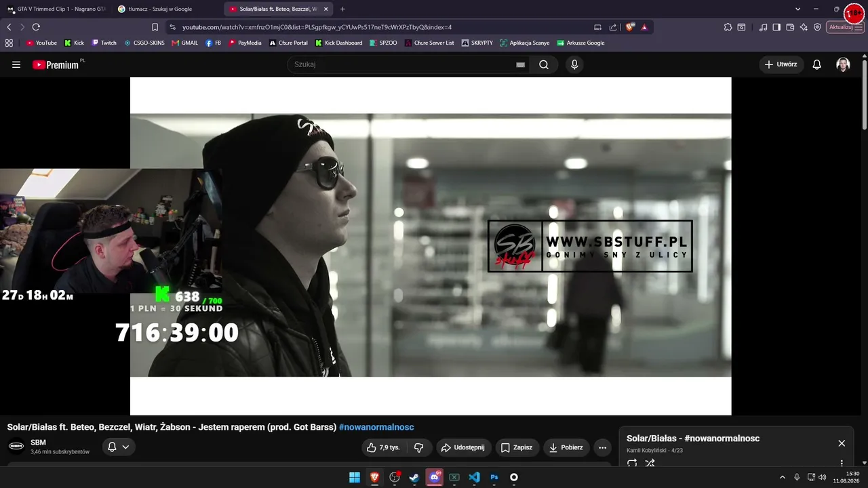Screen dimensions: 868x488
Task: Open the YouTube guide hamburger menu
Action: pyautogui.click(x=16, y=64)
